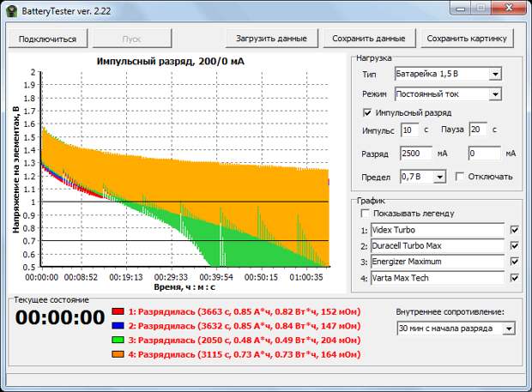Uncheck visibility checkbox for Varta Max Tech
The height and width of the screenshot is (392, 532).
(514, 278)
